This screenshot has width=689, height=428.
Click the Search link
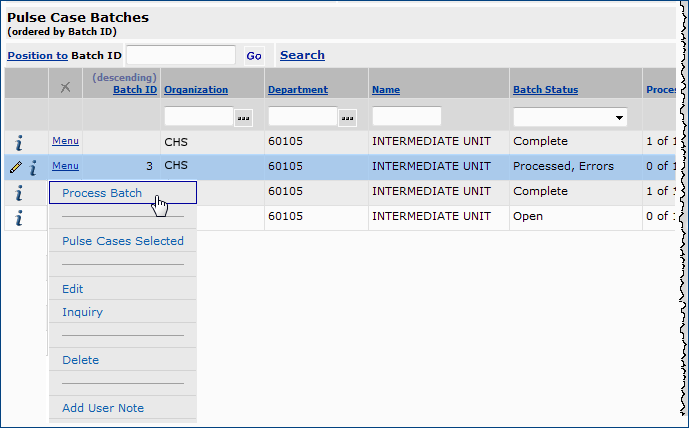click(x=302, y=56)
